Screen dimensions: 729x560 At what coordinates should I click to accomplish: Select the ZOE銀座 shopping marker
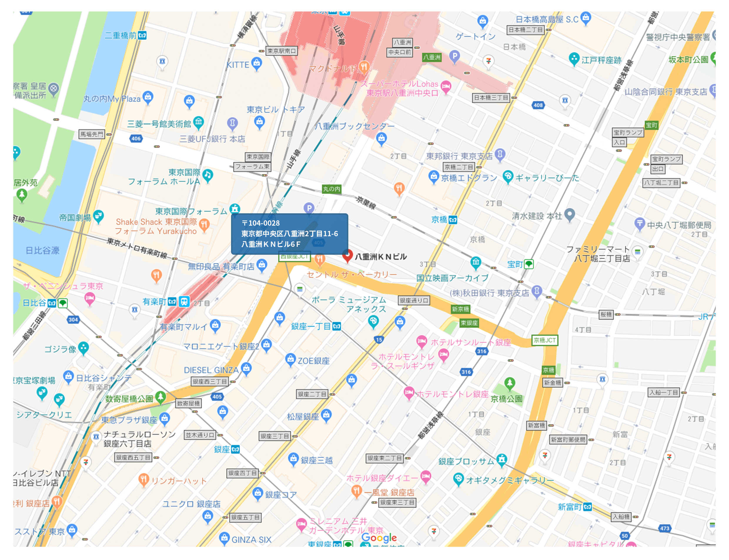click(x=290, y=360)
